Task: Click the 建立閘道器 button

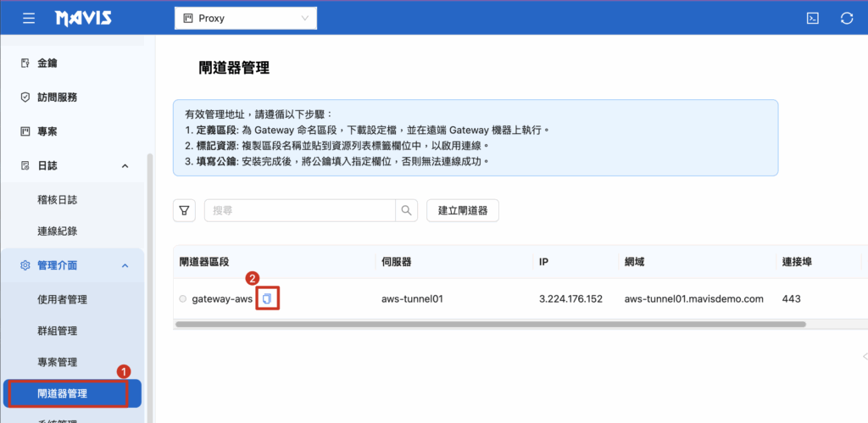Action: coord(462,210)
